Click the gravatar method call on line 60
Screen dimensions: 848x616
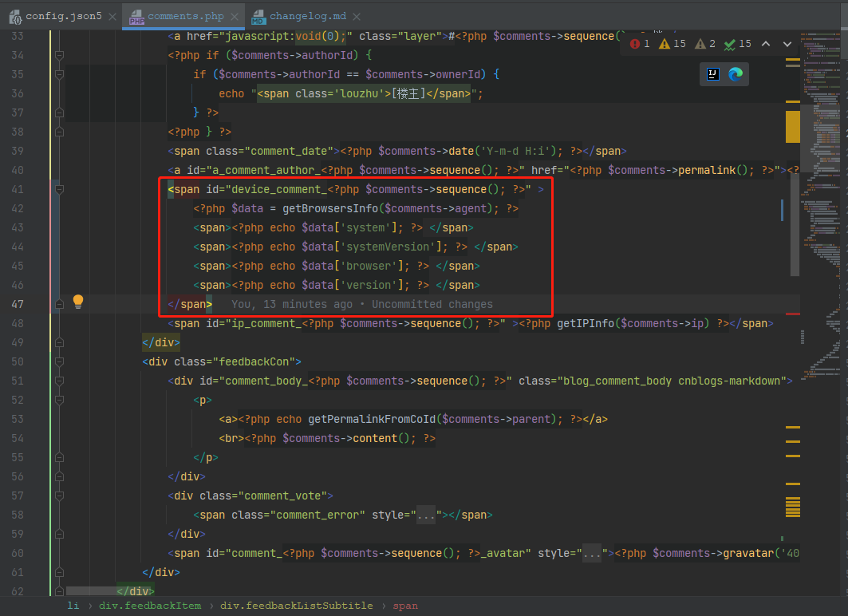click(x=748, y=553)
